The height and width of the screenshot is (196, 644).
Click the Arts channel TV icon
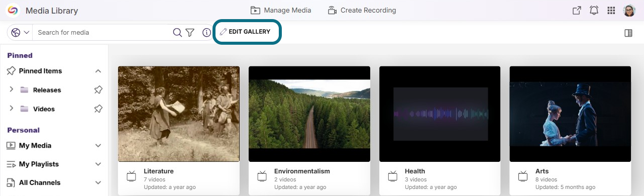click(523, 176)
